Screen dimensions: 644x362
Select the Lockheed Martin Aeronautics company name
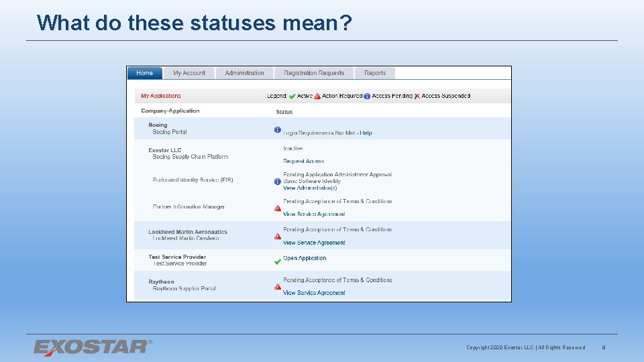point(188,232)
